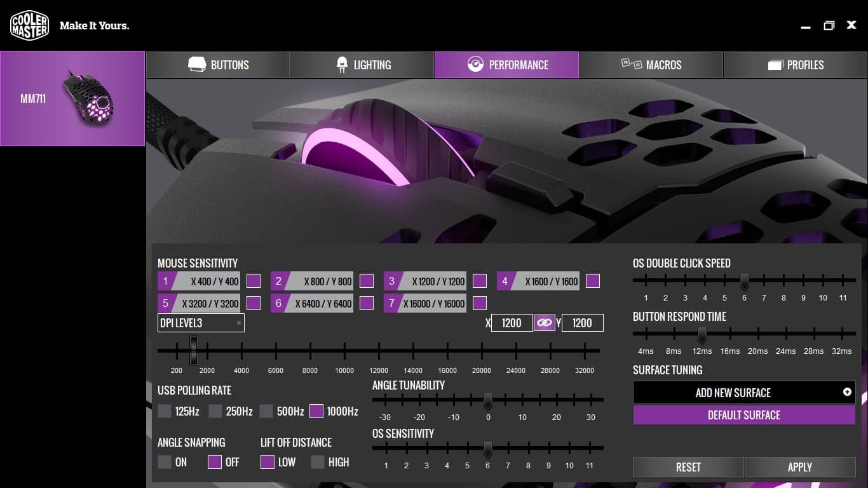
Task: Select DEFAULT SURFACE
Action: click(744, 415)
